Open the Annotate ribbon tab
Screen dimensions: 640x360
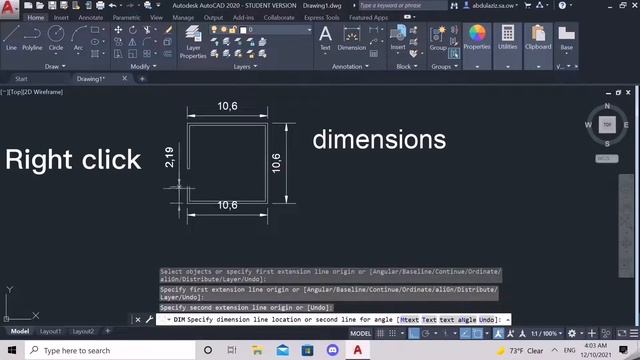[91, 18]
